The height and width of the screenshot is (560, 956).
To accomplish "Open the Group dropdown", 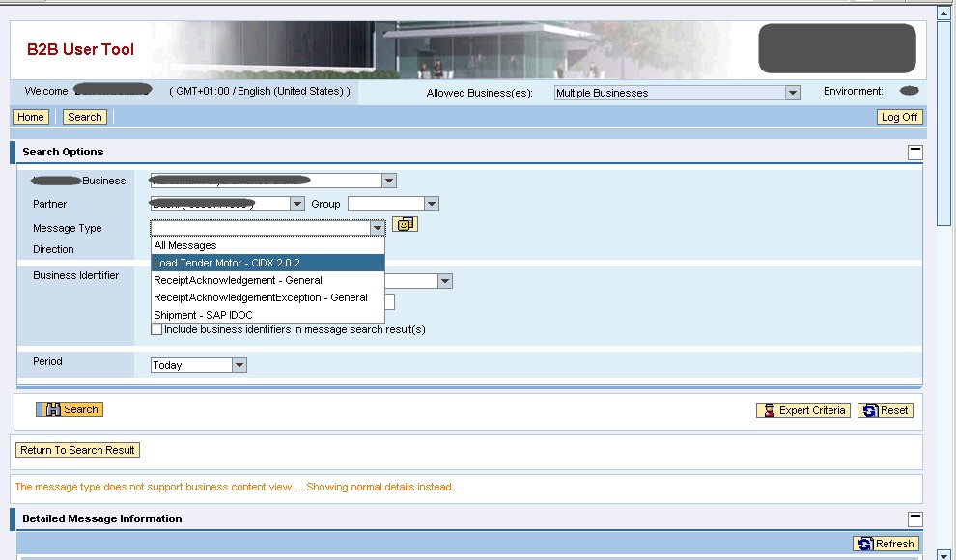I will (x=432, y=204).
